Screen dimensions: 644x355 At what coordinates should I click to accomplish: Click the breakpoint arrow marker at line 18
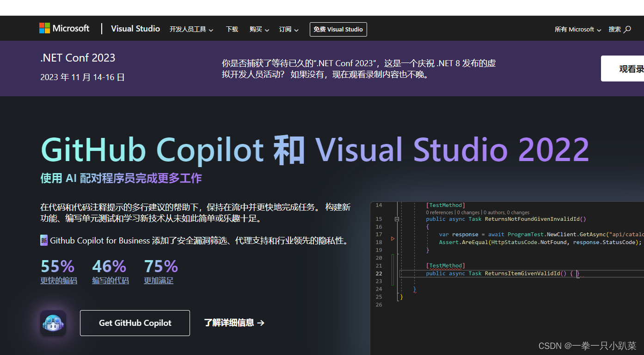tap(393, 239)
